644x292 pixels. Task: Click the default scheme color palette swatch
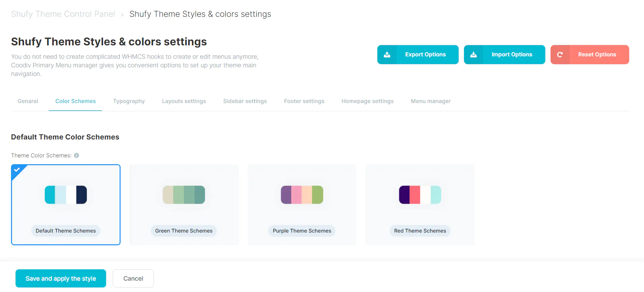click(66, 195)
